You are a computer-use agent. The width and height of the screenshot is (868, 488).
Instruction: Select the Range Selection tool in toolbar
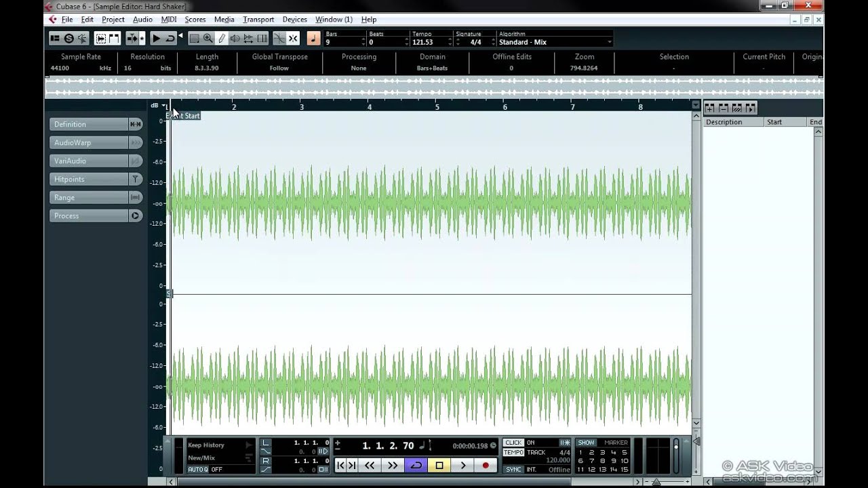pos(194,39)
